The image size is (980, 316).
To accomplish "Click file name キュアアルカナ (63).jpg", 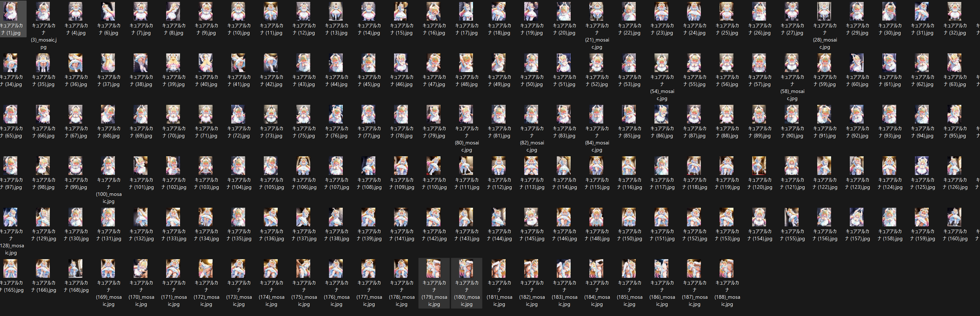I will click(955, 81).
